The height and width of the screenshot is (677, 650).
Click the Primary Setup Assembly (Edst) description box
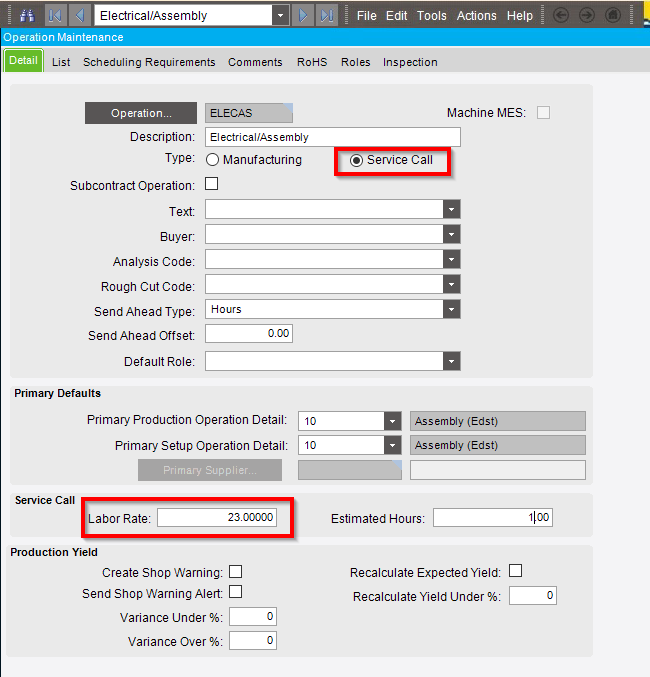(498, 445)
